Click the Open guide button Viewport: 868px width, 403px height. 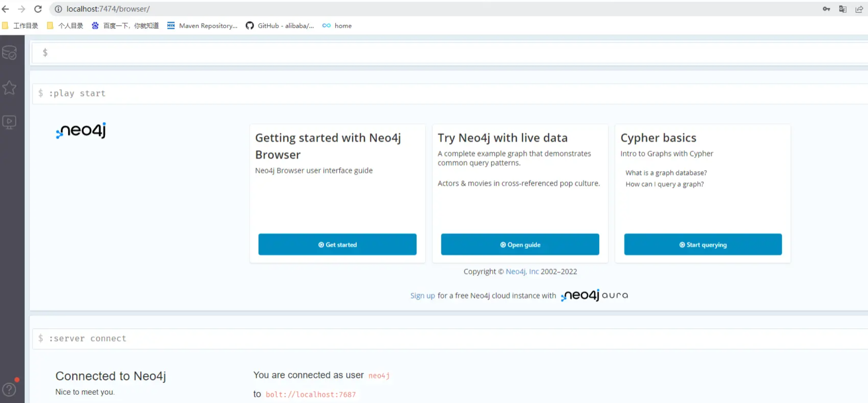[x=520, y=244]
